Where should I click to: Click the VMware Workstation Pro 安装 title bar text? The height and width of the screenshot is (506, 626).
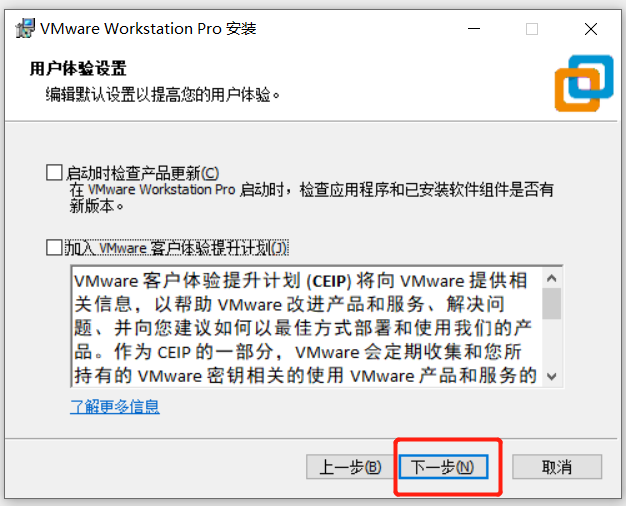[148, 29]
